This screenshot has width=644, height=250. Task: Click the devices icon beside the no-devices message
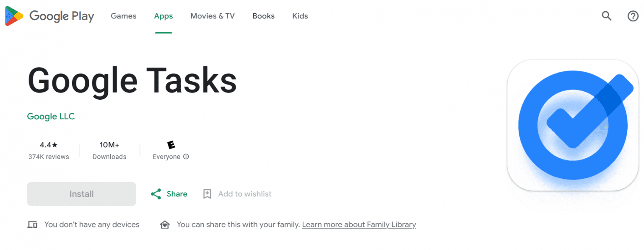(32, 225)
